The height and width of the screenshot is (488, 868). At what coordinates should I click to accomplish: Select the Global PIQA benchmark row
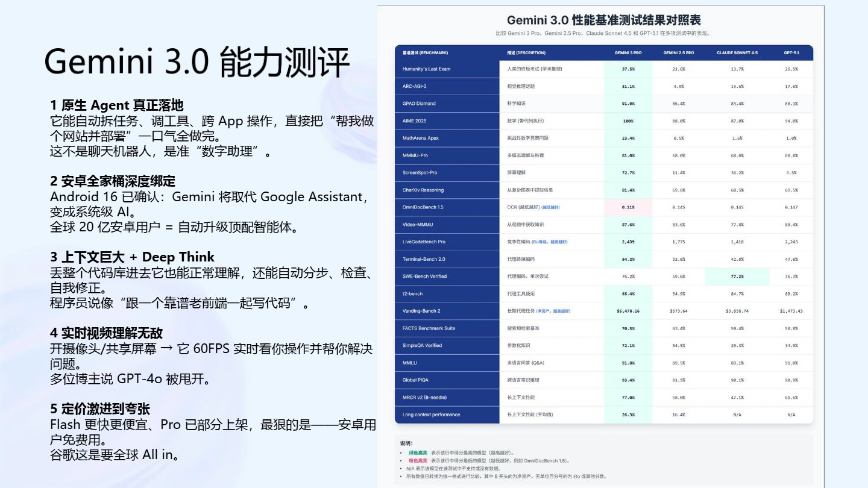click(x=417, y=380)
